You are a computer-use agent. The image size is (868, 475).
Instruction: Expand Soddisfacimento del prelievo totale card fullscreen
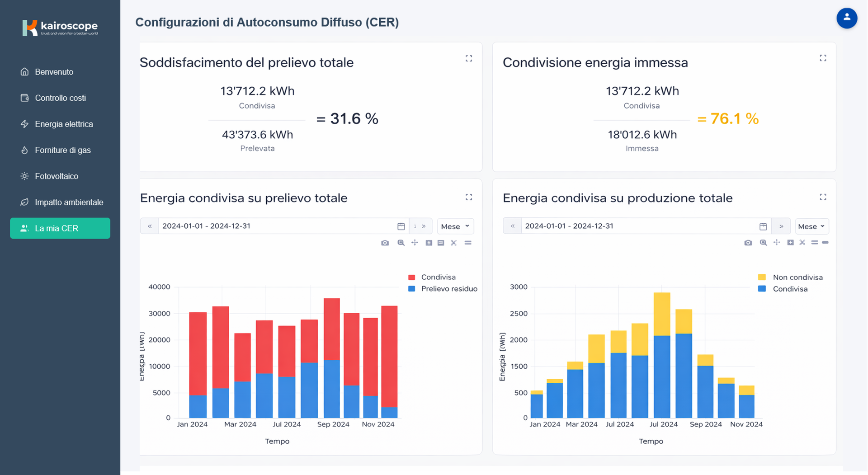point(469,59)
